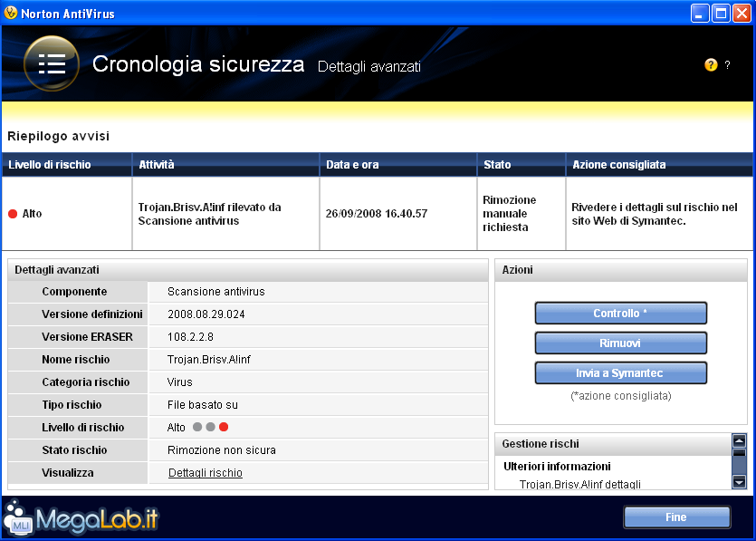The width and height of the screenshot is (756, 541).
Task: Open the Dettagli rischio link
Action: (206, 473)
